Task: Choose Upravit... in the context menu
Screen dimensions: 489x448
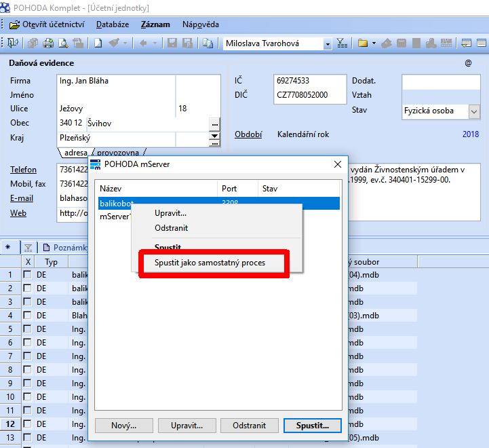Action: (217, 213)
